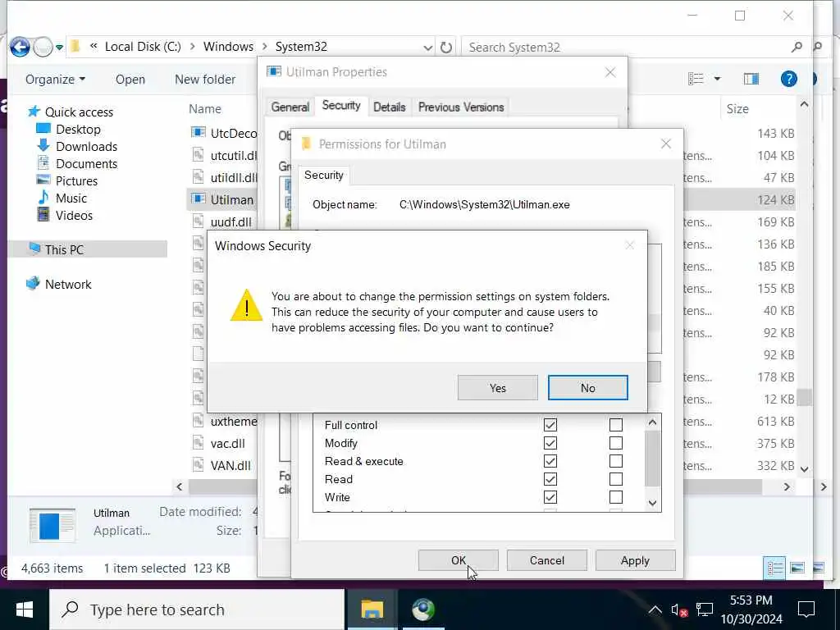Click the Size column header
Viewport: 840px width, 630px height.
pos(737,109)
